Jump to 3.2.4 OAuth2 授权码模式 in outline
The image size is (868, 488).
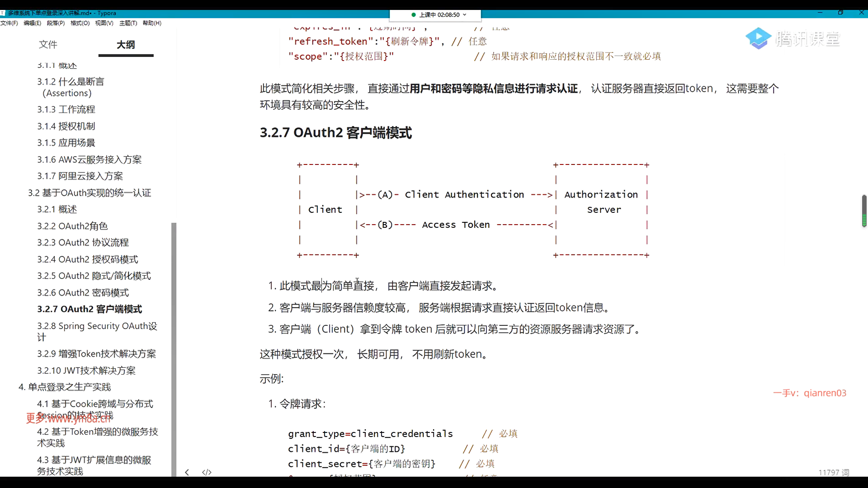pyautogui.click(x=87, y=259)
